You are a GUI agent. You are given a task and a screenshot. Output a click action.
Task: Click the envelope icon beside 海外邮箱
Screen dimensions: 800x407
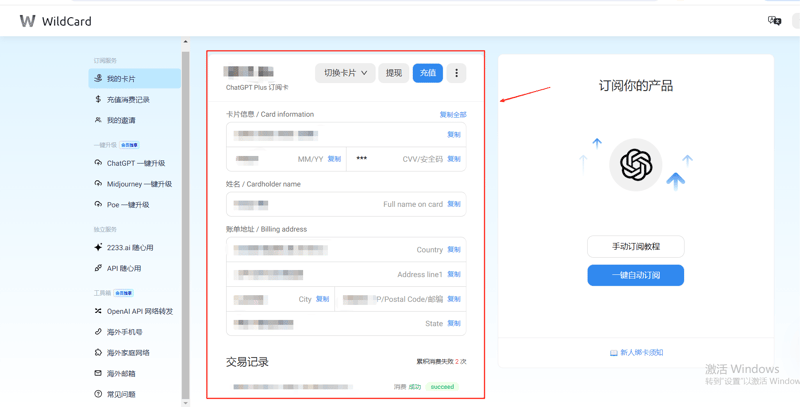pos(98,373)
